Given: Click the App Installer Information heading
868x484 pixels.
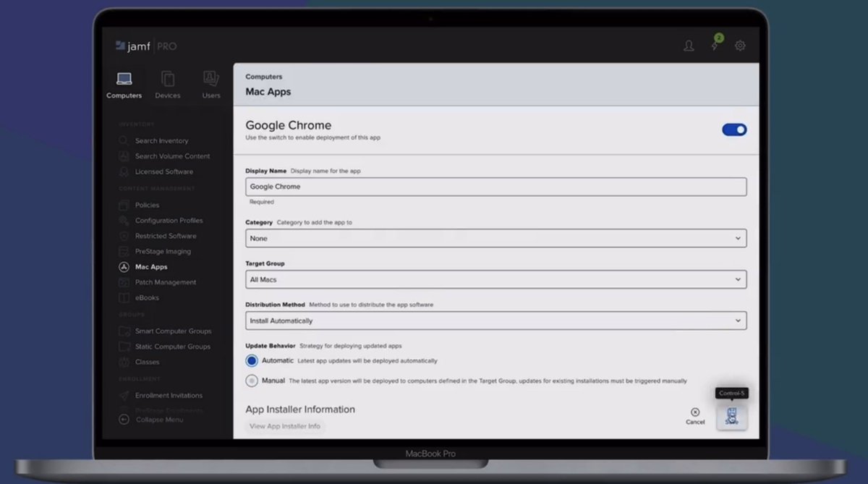Looking at the screenshot, I should (300, 409).
